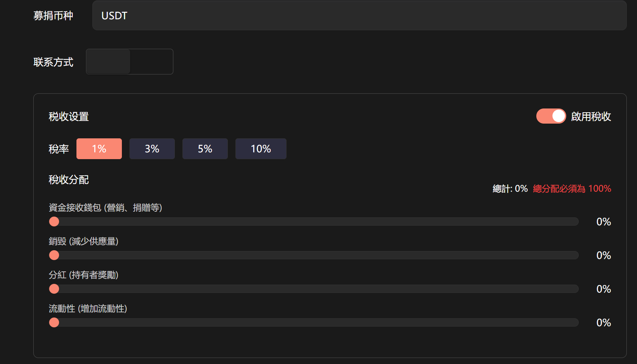Click the 0% value beside 銷毀 slider
This screenshot has height=364, width=637.
[603, 256]
